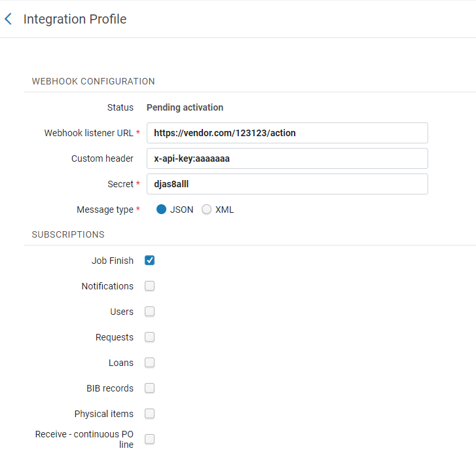Screen dimensions: 476x457
Task: Click the Webhook listener URL input field
Action: click(287, 133)
